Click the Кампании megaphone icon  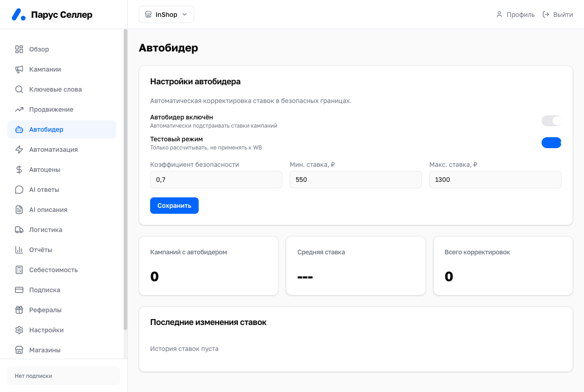19,69
